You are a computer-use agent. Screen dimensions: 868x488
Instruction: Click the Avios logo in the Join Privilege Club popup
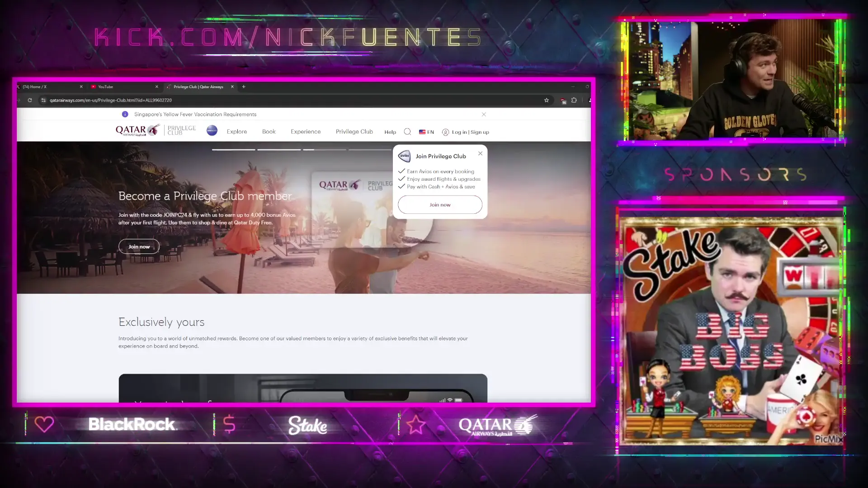pyautogui.click(x=405, y=156)
